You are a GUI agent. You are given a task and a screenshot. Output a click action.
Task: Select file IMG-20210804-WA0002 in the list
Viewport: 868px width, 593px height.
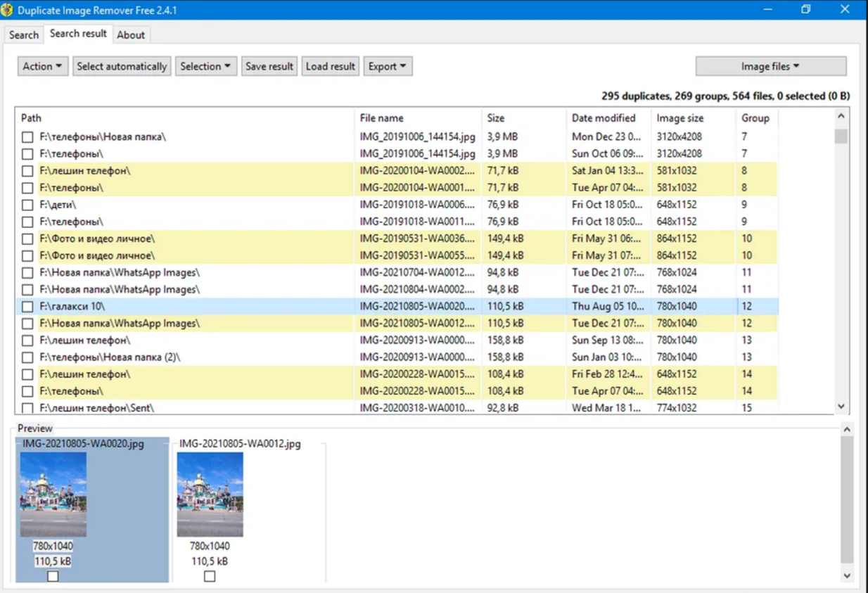pos(418,289)
